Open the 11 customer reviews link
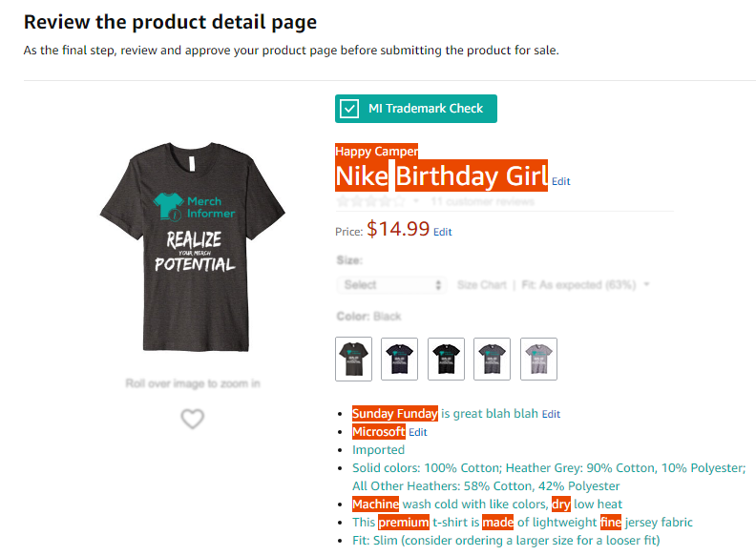The width and height of the screenshot is (756, 556). pyautogui.click(x=482, y=201)
